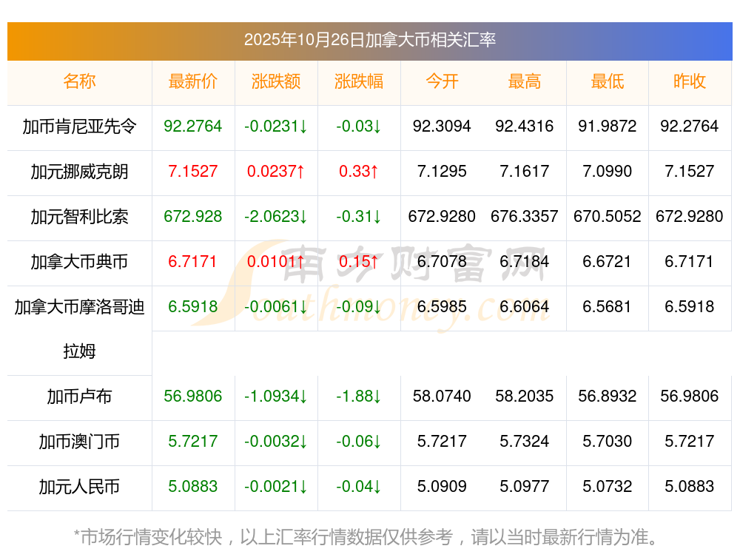Click the 涨跌额 column header

coord(276,81)
